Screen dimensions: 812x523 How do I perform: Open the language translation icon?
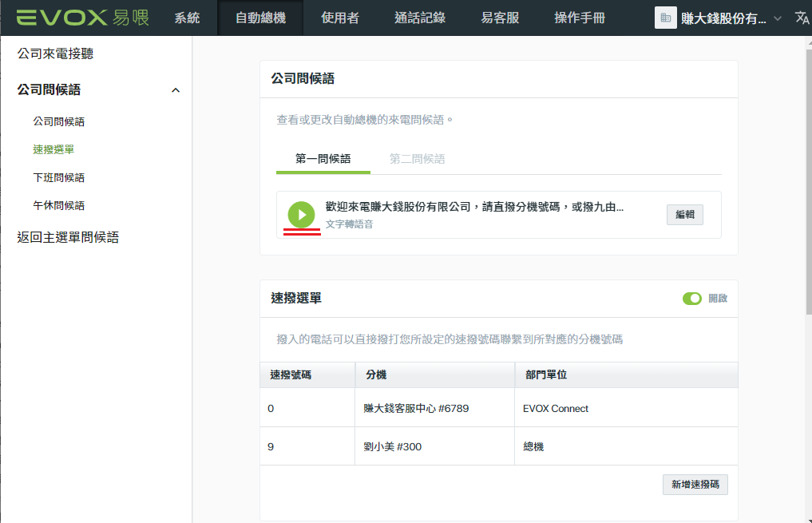802,18
